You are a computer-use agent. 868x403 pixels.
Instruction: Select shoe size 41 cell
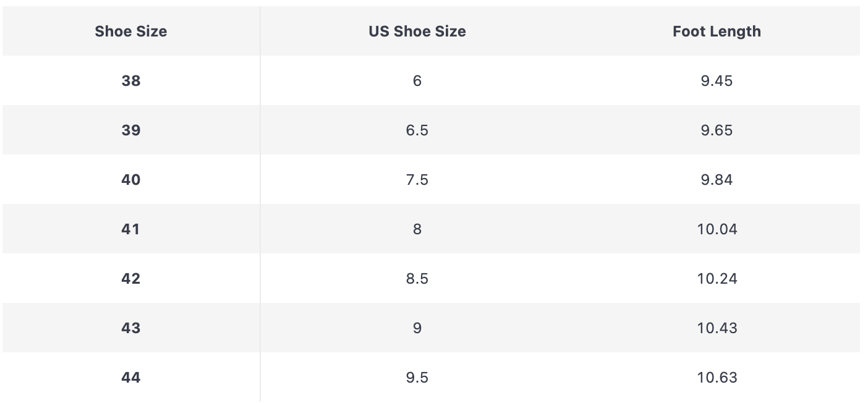pos(131,229)
